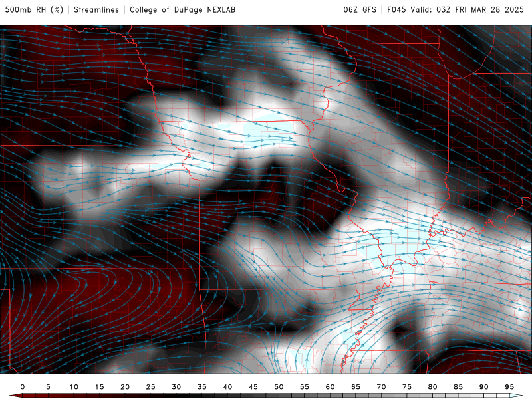Click the 'Streamlines' label in header

point(96,10)
